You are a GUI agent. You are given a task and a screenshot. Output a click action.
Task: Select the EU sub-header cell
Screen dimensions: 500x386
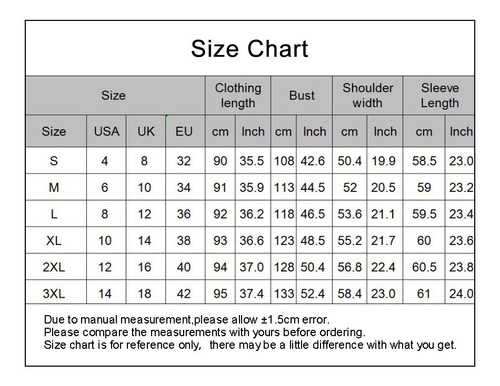(x=184, y=131)
